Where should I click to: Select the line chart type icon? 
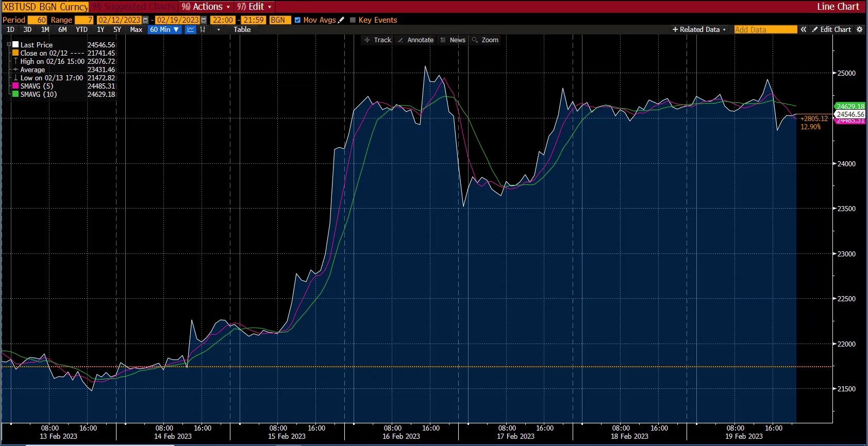pyautogui.click(x=191, y=29)
